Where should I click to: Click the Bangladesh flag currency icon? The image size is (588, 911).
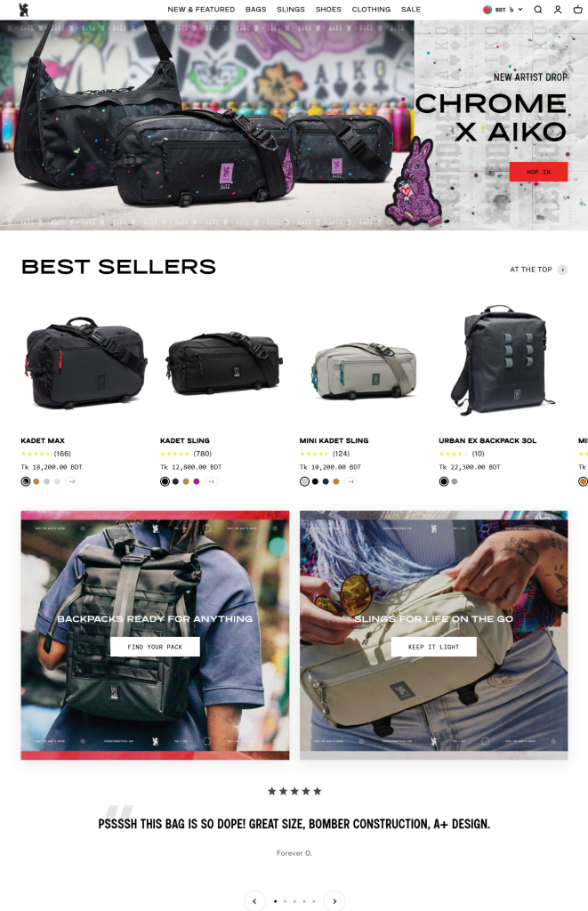point(487,9)
